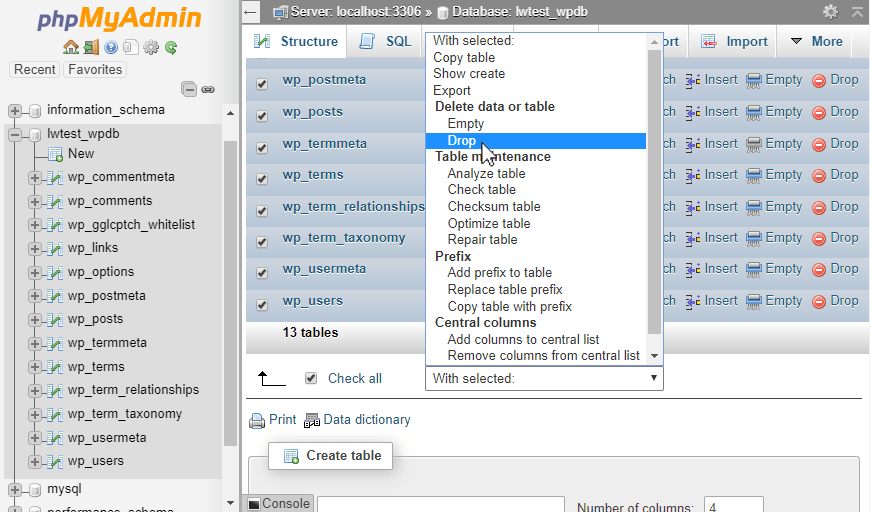Click the page settings gear top right
Image resolution: width=870 pixels, height=512 pixels.
click(831, 12)
